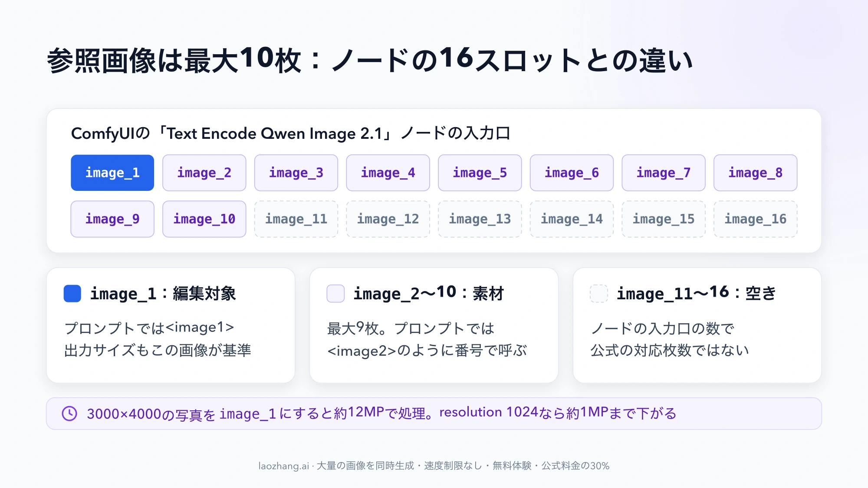This screenshot has height=488, width=868.
Task: Select the image_4 slot
Action: point(388,173)
